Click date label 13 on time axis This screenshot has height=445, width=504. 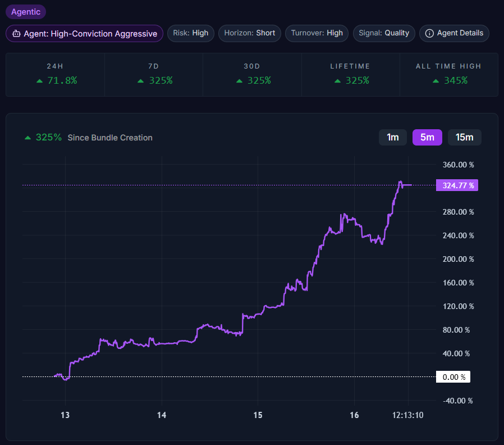click(65, 415)
